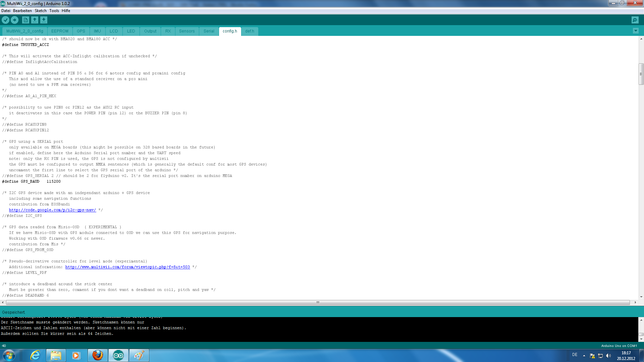
Task: Switch to the EEPROM tab
Action: pyautogui.click(x=60, y=31)
